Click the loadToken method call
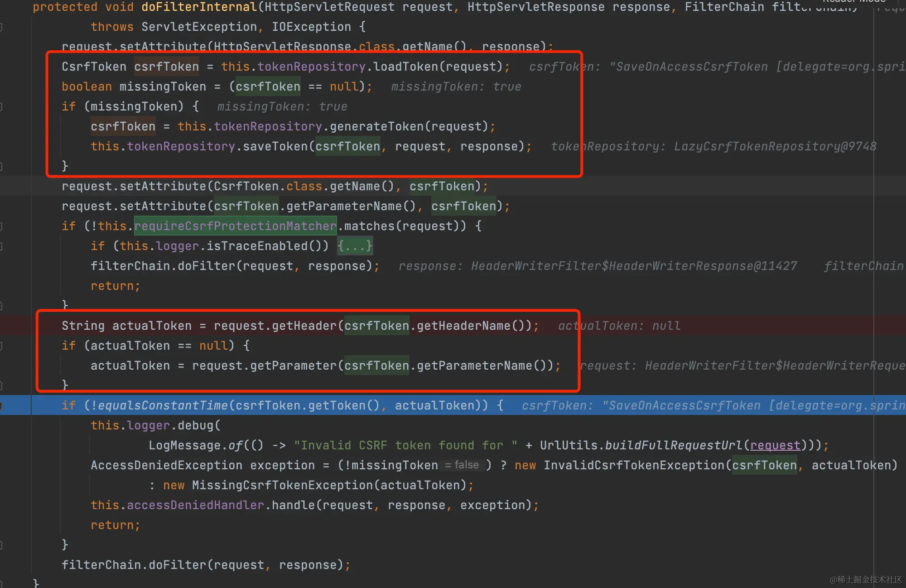This screenshot has width=906, height=588. 405,67
